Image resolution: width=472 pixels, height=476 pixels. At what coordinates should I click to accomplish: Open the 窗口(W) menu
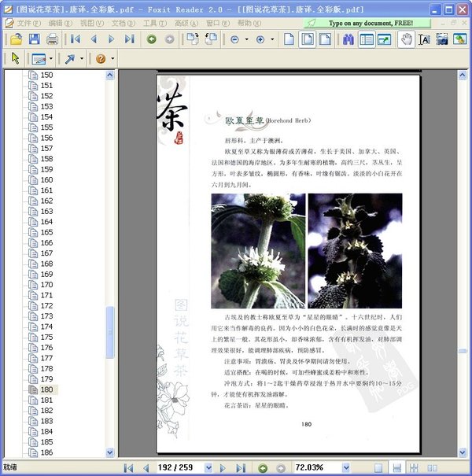(x=218, y=23)
